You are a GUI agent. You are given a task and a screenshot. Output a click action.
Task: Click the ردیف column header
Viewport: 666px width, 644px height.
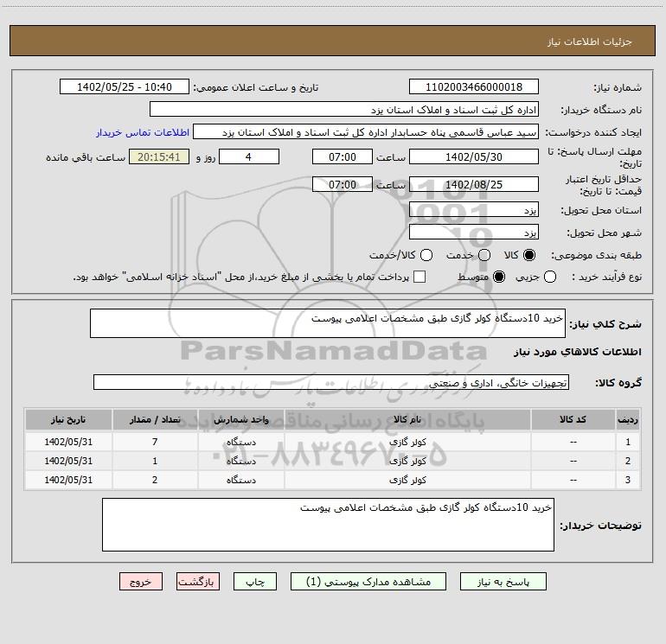(628, 420)
